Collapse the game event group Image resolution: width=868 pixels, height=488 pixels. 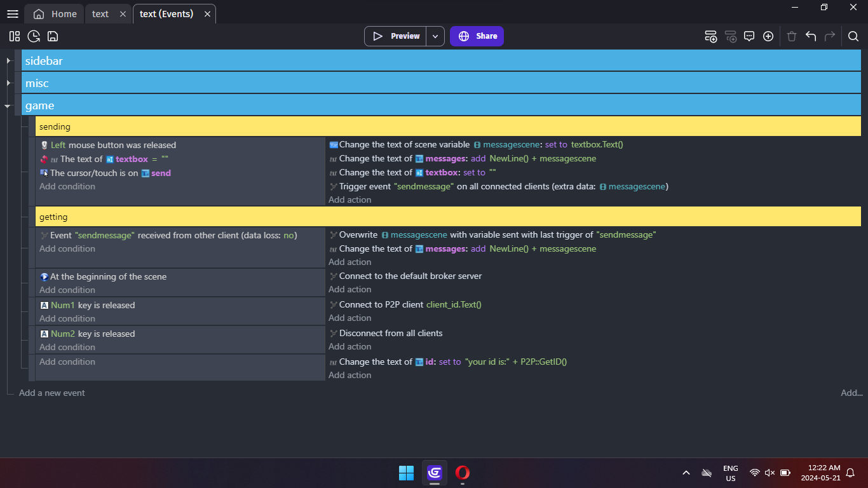tap(8, 106)
